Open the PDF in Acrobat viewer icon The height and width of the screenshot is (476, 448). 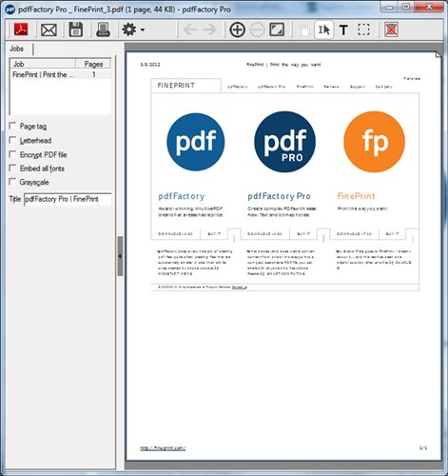(21, 30)
